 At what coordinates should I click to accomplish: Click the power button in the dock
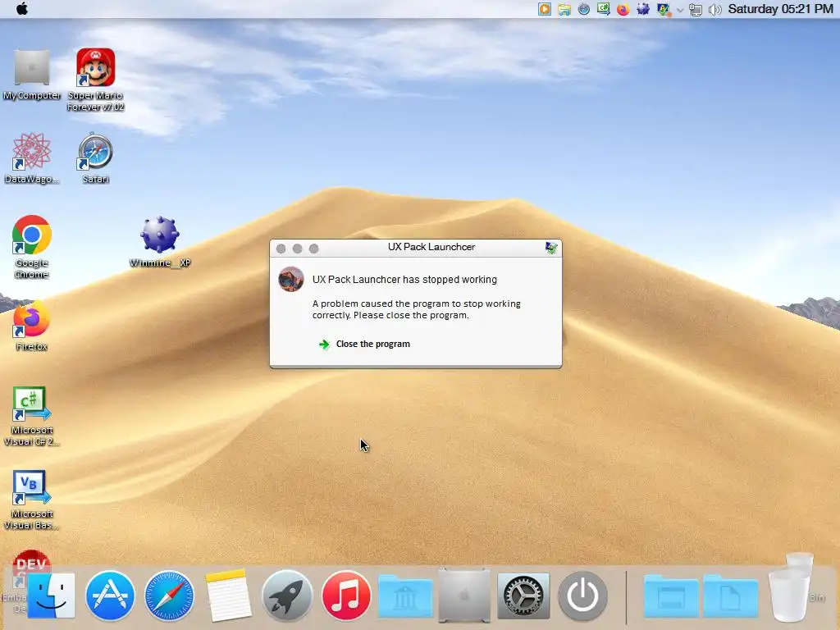tap(582, 596)
